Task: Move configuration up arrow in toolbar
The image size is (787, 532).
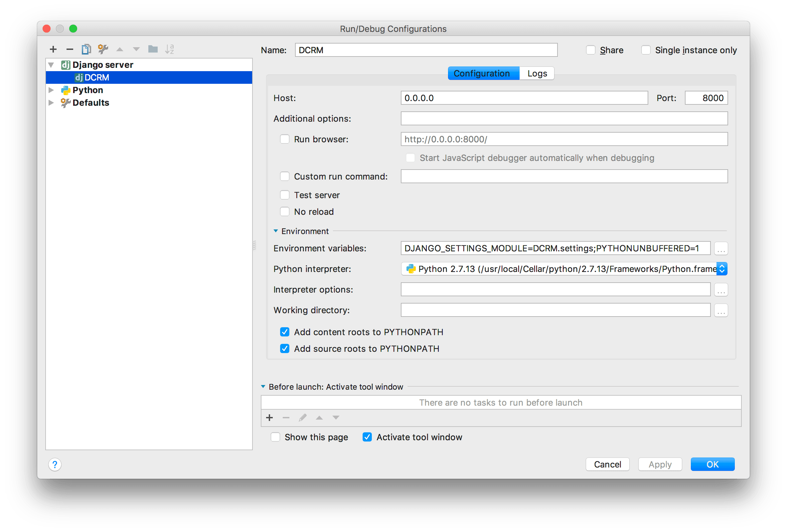Action: point(119,50)
